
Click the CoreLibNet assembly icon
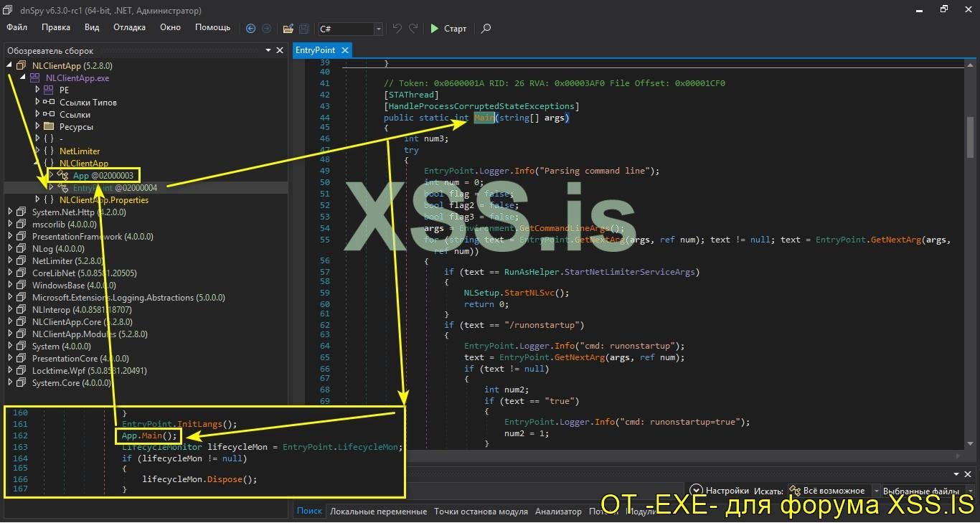[x=21, y=273]
